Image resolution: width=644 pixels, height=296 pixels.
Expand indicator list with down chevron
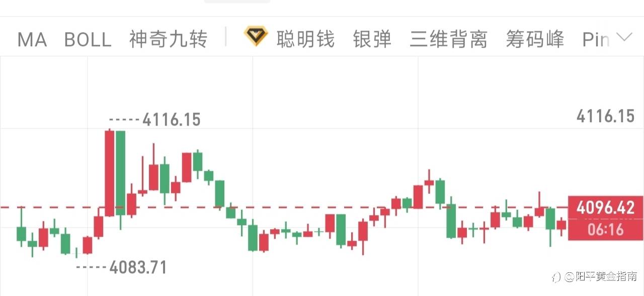[x=624, y=37]
